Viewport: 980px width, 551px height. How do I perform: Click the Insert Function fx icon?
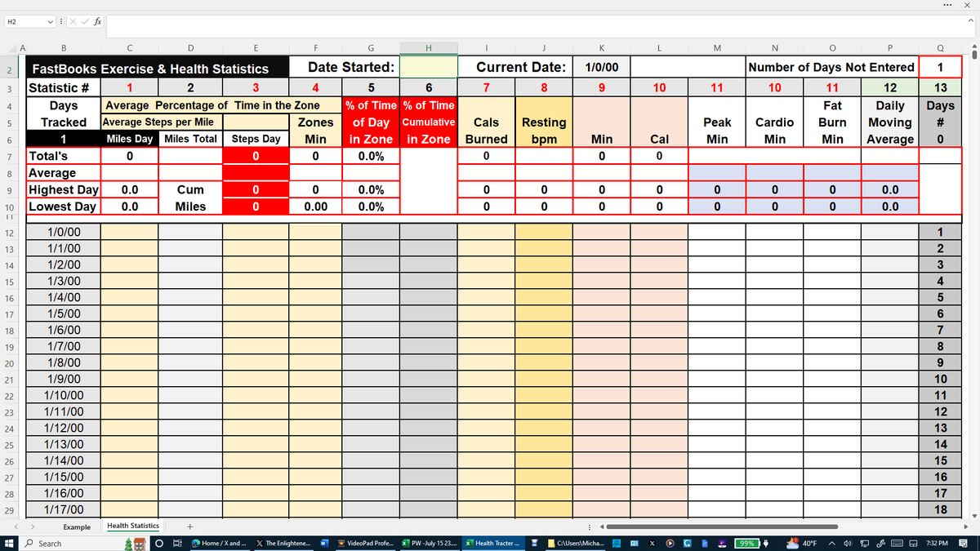(97, 22)
